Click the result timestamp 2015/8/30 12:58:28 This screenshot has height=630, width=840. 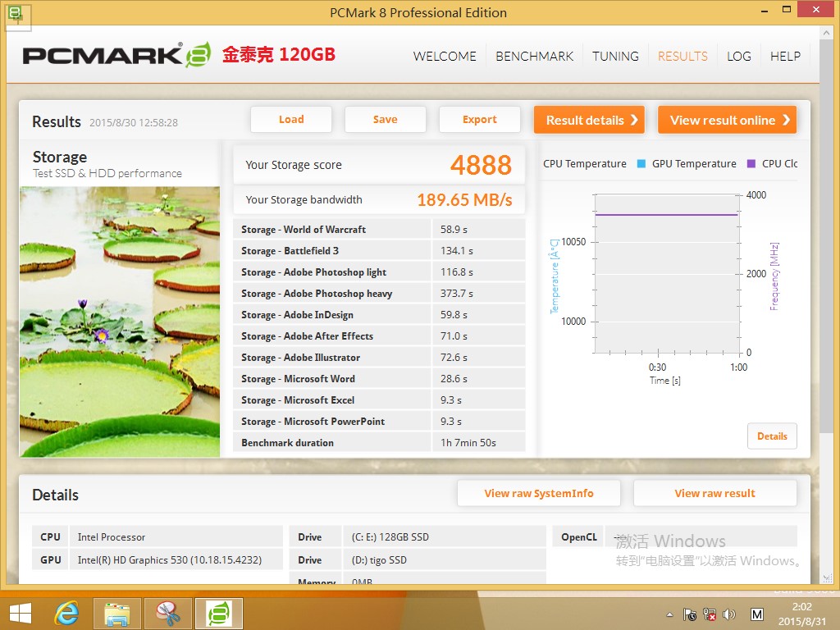[x=134, y=123]
